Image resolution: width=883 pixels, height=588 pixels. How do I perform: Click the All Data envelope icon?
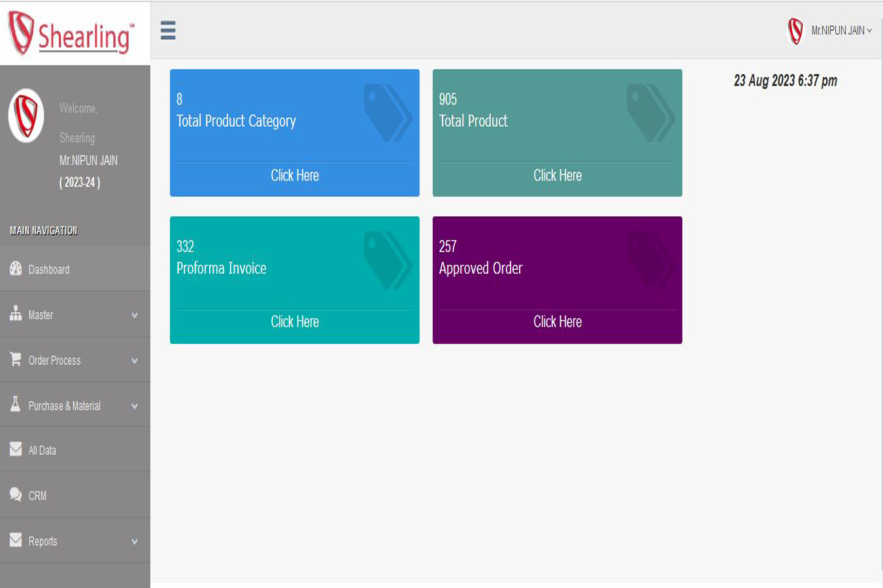point(16,449)
